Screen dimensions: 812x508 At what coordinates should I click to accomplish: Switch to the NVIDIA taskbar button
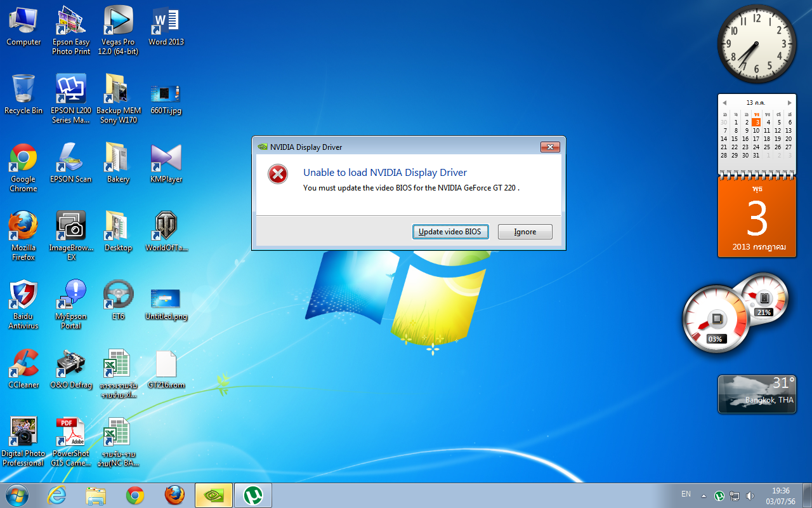click(x=214, y=495)
